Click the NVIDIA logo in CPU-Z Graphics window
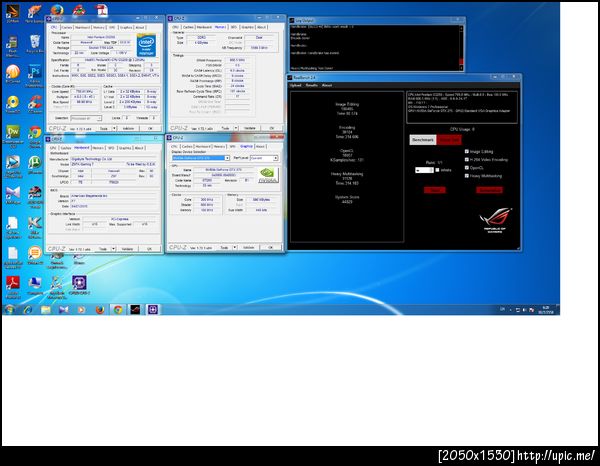 pos(268,175)
